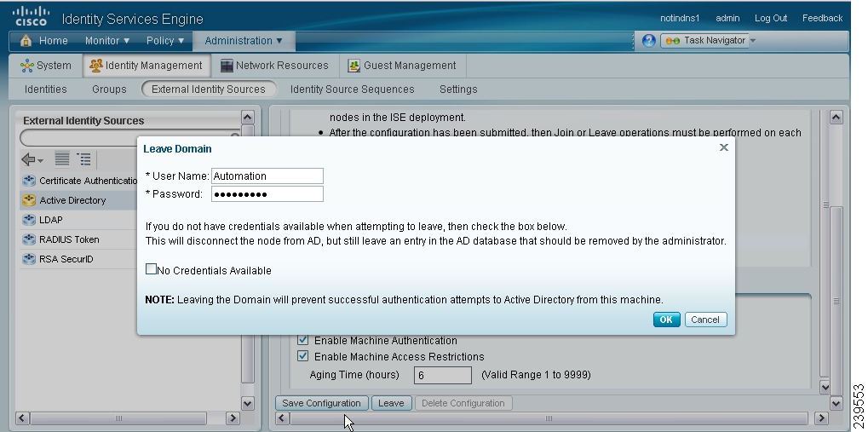Toggle Enable Machine Authentication checkbox
This screenshot has width=868, height=432.
302,340
